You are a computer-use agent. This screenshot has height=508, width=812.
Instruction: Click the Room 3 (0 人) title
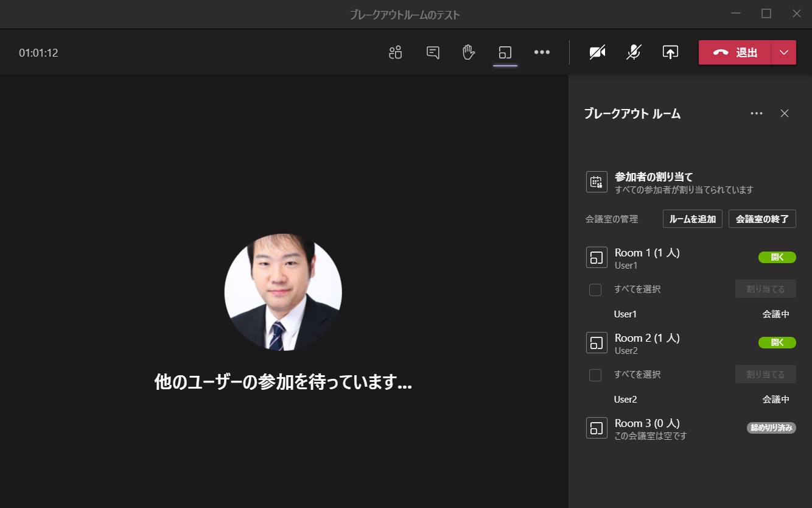point(647,423)
